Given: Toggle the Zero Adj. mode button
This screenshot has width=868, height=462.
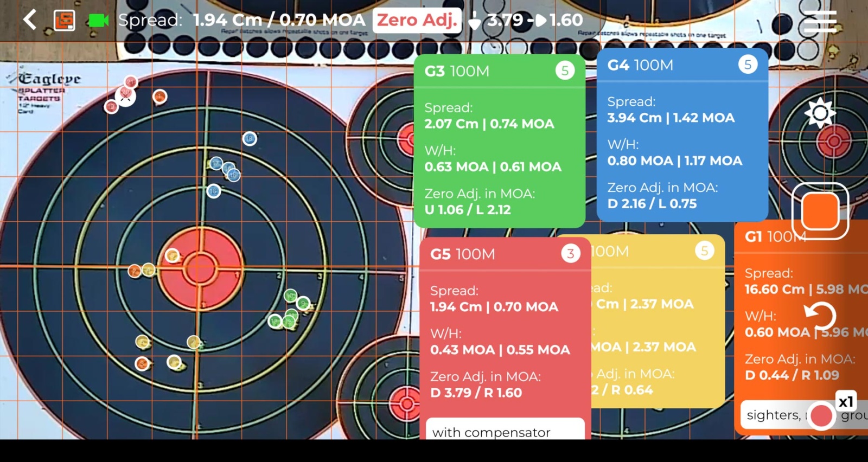Looking at the screenshot, I should (x=417, y=20).
